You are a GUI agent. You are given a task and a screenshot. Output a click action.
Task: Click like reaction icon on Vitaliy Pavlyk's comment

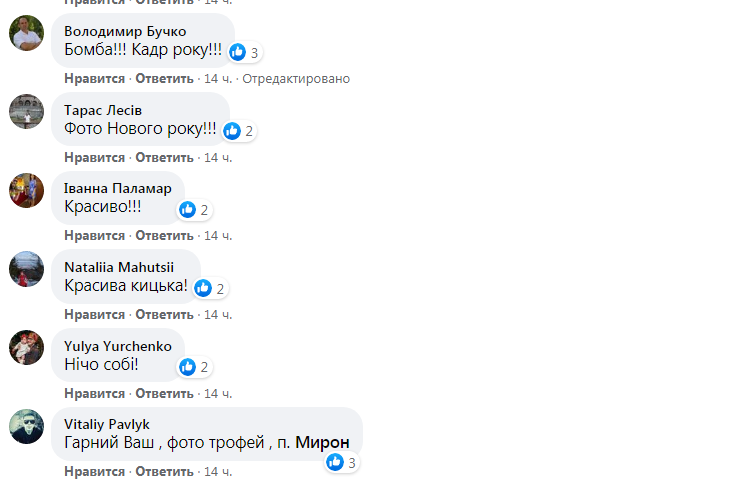pos(335,462)
